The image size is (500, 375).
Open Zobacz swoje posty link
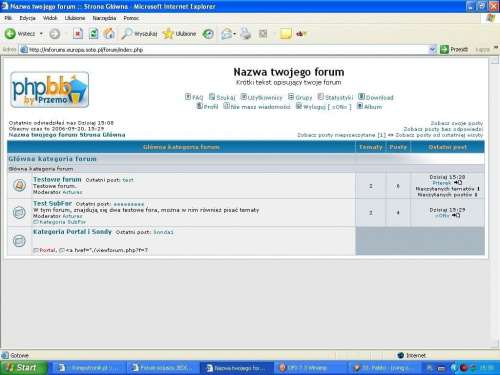[457, 123]
